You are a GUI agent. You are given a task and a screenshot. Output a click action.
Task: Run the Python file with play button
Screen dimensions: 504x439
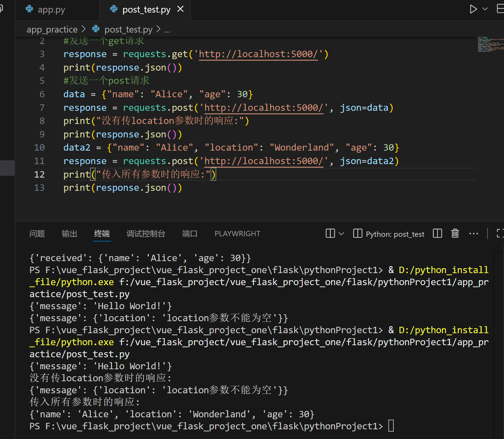tap(473, 9)
